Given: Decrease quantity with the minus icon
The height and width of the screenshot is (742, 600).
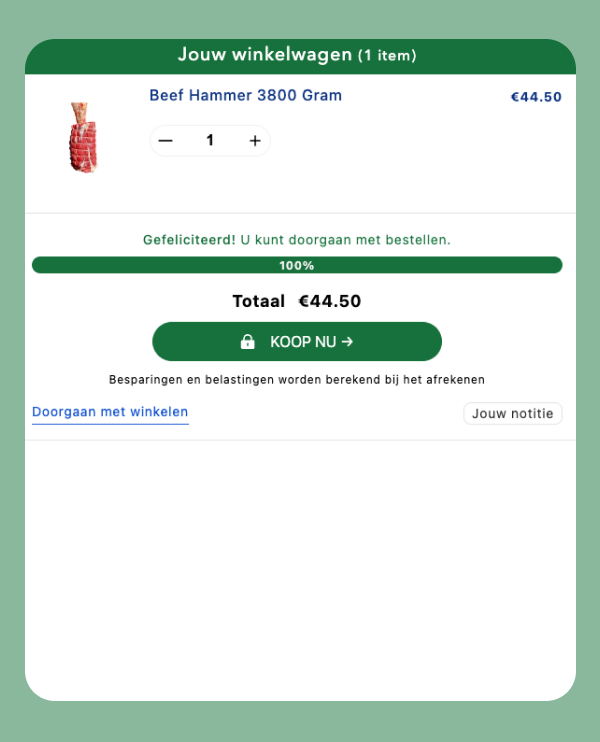Looking at the screenshot, I should (165, 141).
